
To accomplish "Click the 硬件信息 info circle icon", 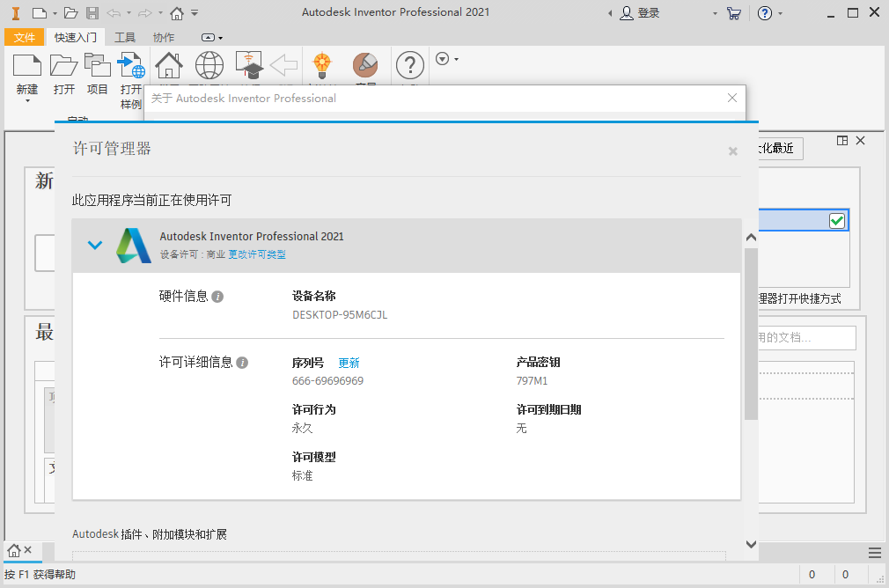I will click(x=217, y=297).
